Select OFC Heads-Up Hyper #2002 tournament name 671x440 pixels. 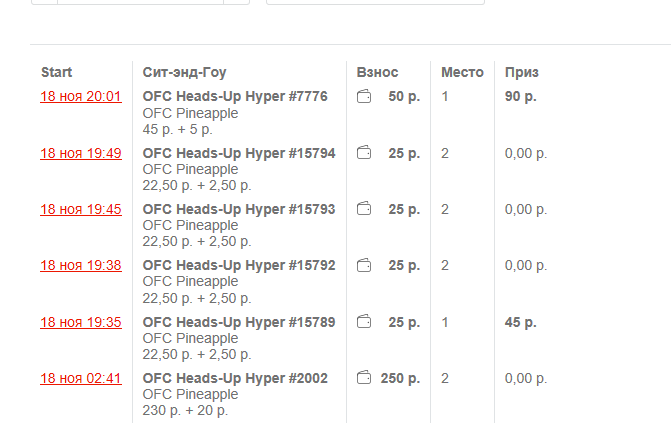235,378
